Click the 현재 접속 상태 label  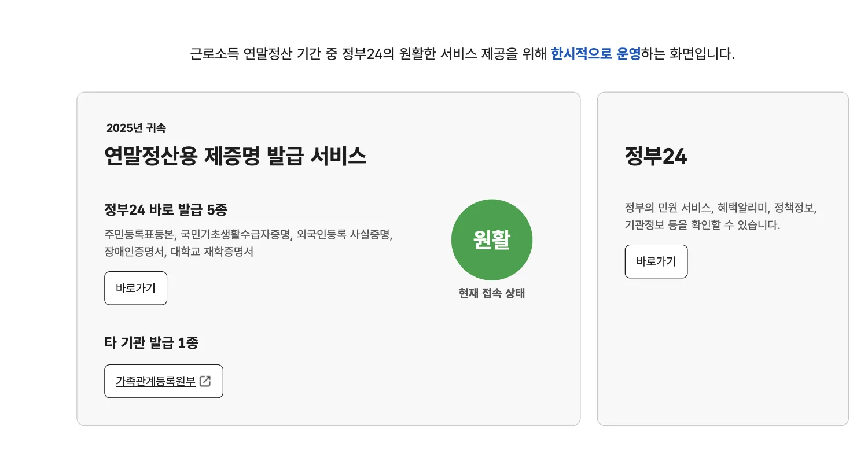(x=491, y=293)
